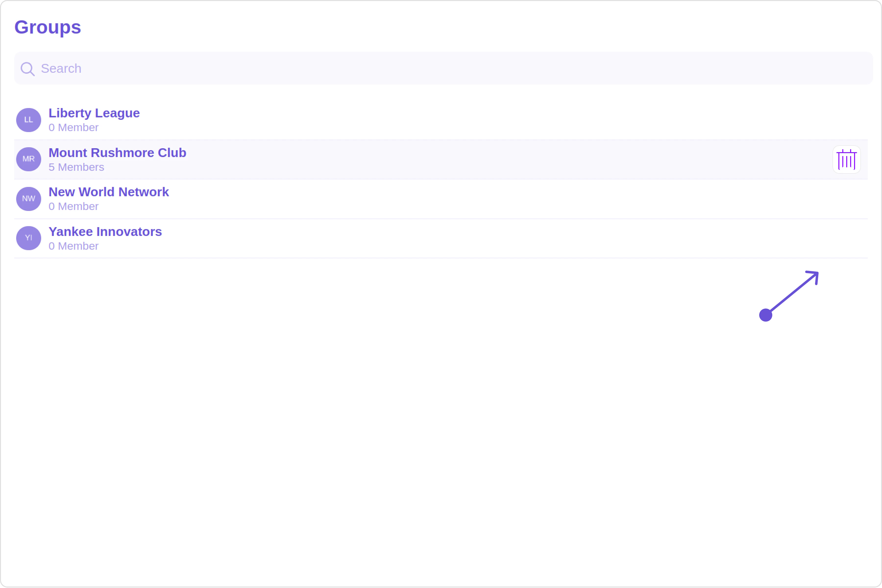Click the LL avatar icon
This screenshot has width=882, height=588.
click(28, 120)
